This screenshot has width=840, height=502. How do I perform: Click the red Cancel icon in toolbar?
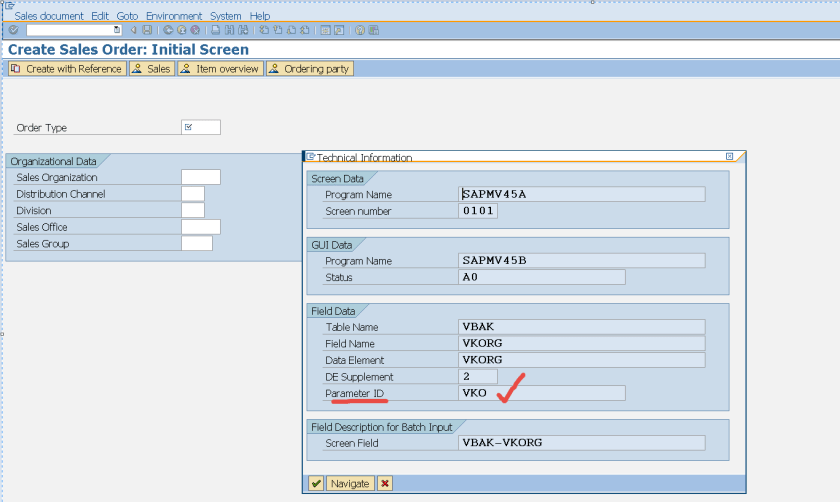[x=194, y=30]
